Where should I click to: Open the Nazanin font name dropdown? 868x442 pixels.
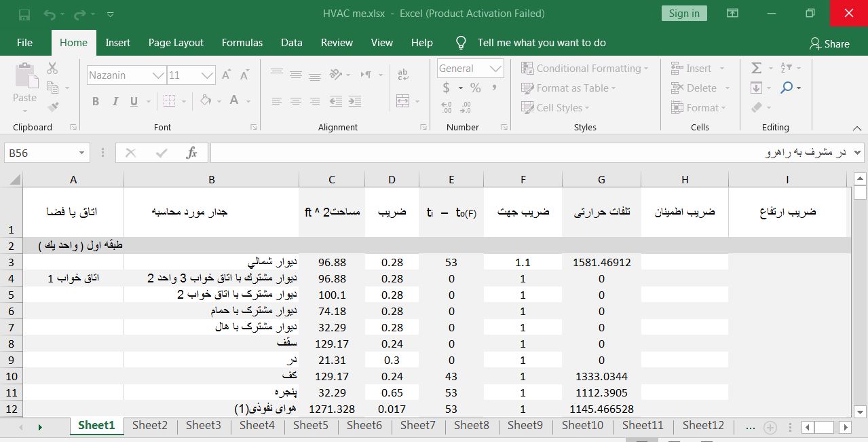pos(158,75)
